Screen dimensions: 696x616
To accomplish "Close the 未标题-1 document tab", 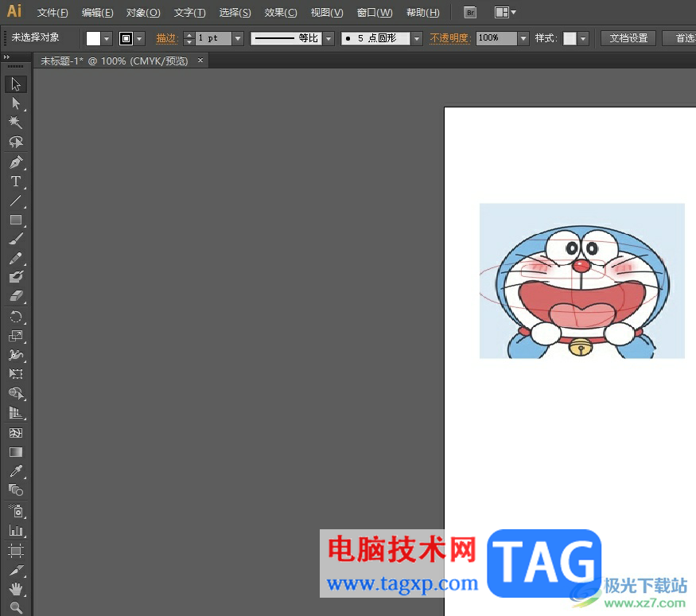I will pyautogui.click(x=200, y=60).
